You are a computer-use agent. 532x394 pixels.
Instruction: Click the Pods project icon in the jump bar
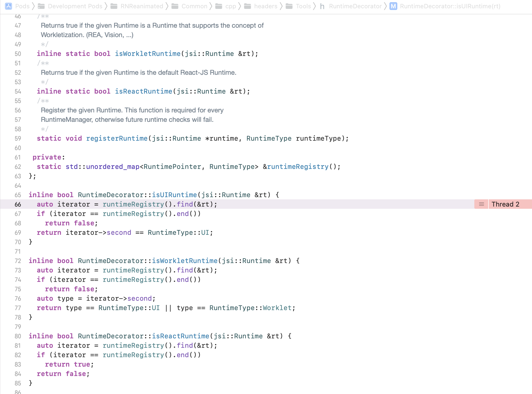[x=9, y=6]
